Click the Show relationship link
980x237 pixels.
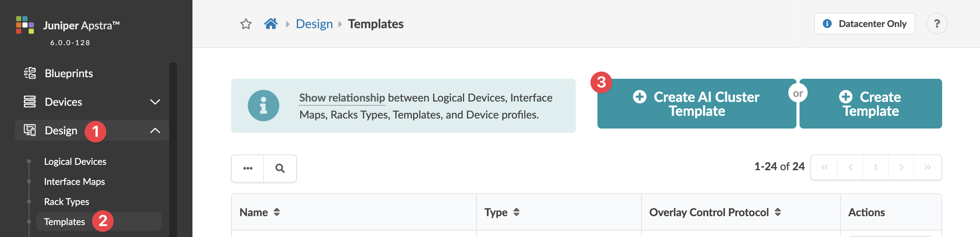(342, 98)
